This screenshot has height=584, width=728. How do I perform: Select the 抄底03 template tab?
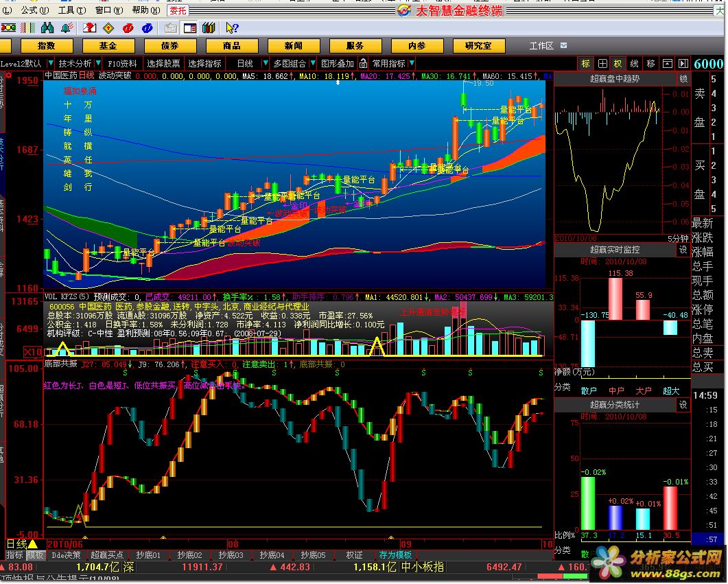231,556
